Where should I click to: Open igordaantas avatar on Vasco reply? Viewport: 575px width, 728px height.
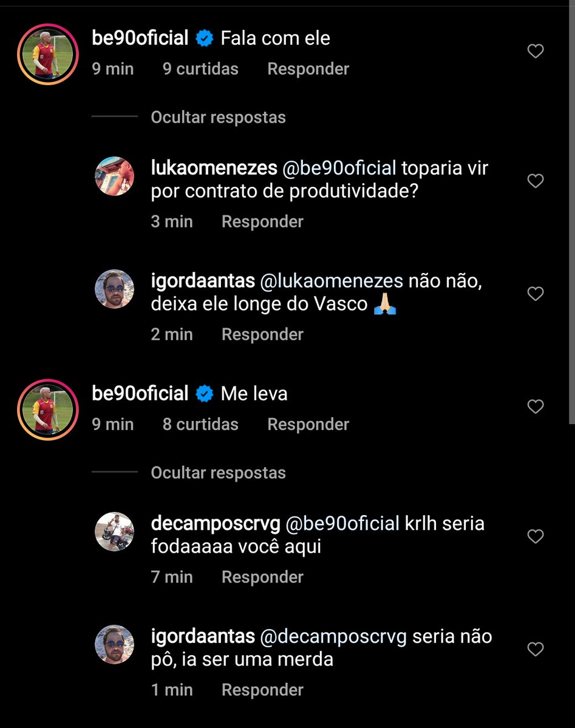(x=115, y=289)
